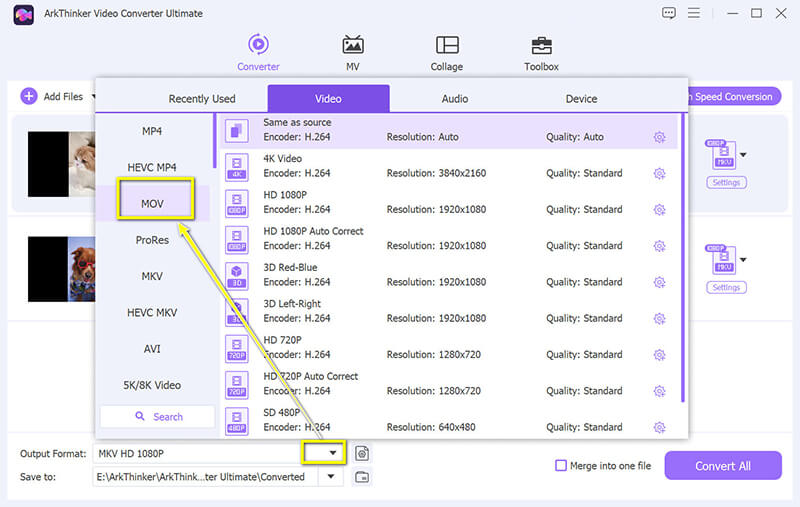This screenshot has width=800, height=507.
Task: Click the snapshot icon beside Output Format
Action: pos(362,453)
